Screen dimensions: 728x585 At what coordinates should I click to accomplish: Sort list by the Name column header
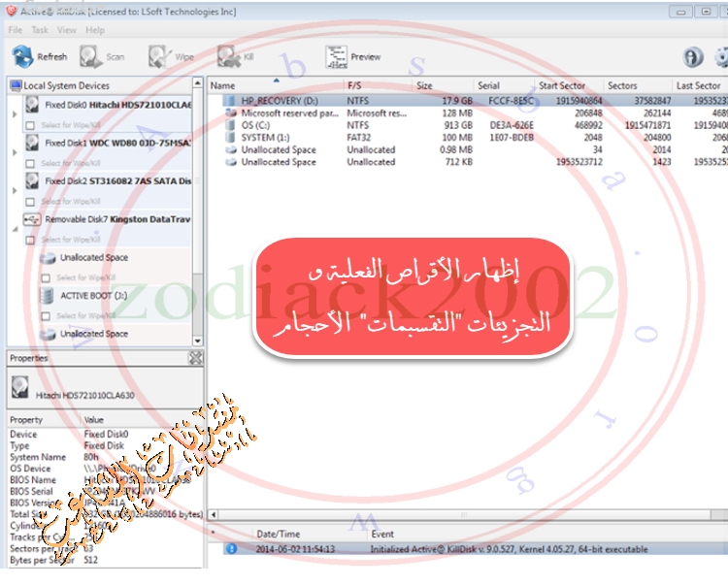click(276, 85)
